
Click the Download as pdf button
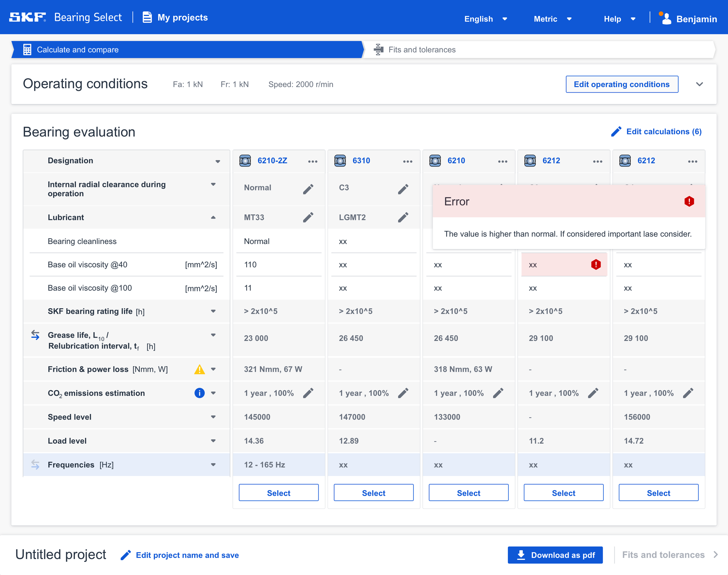(555, 555)
